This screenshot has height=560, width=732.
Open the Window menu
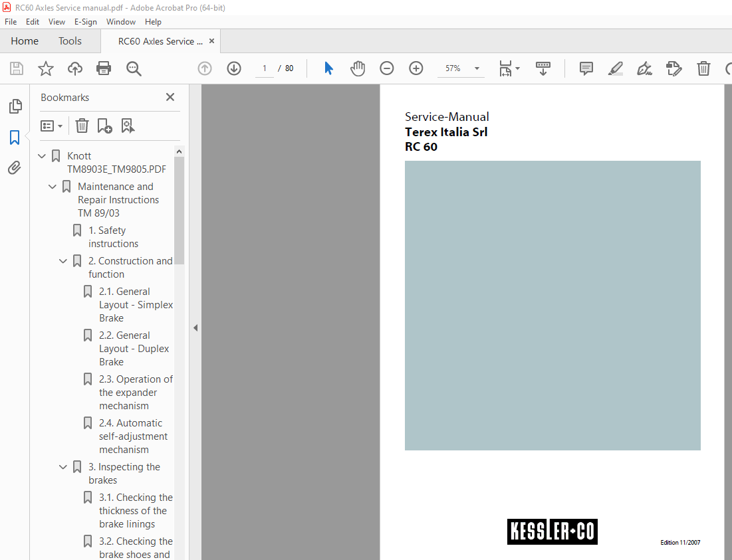(120, 22)
